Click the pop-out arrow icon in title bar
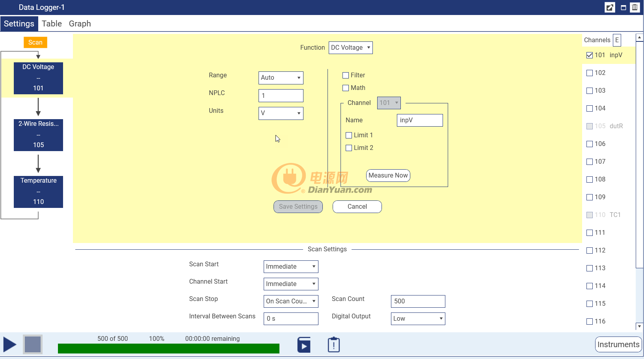The width and height of the screenshot is (644, 359). [x=609, y=7]
